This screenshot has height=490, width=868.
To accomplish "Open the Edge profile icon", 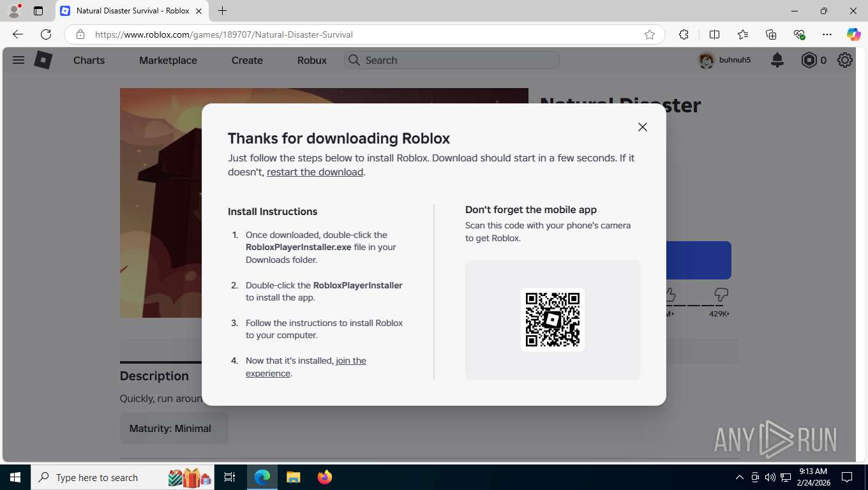I will point(14,11).
